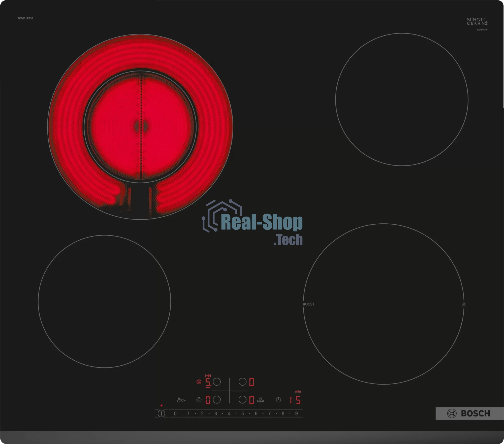Screen dimensions: 504x444
Task: Set heat level 1 on the slider
Action: pyautogui.click(x=188, y=414)
